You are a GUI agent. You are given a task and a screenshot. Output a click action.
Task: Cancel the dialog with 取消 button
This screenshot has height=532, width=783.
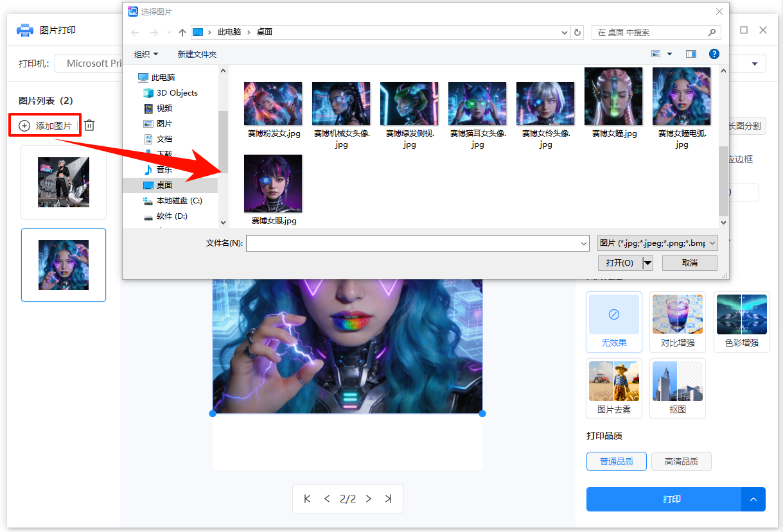(x=689, y=262)
